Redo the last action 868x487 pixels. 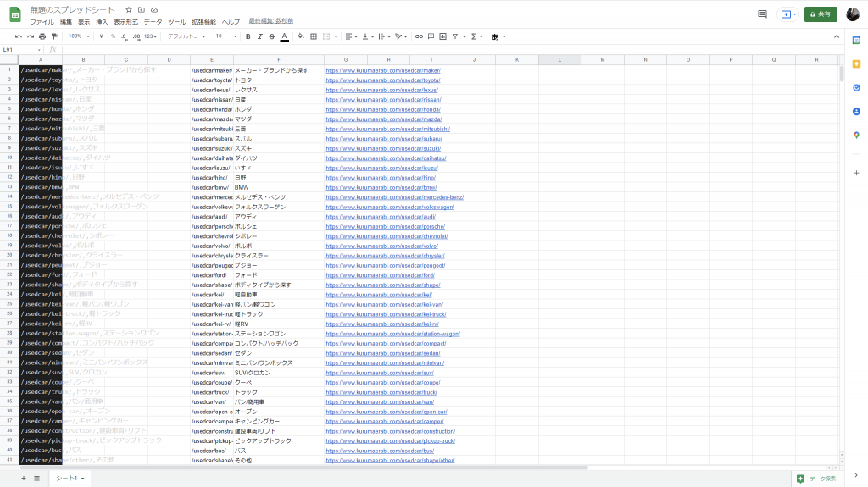coord(31,36)
